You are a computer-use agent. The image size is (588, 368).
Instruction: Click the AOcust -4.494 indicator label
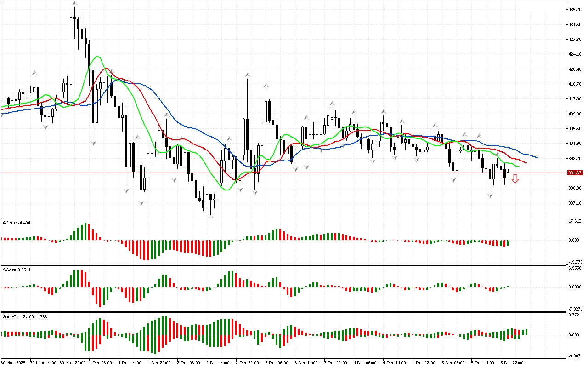click(x=16, y=223)
